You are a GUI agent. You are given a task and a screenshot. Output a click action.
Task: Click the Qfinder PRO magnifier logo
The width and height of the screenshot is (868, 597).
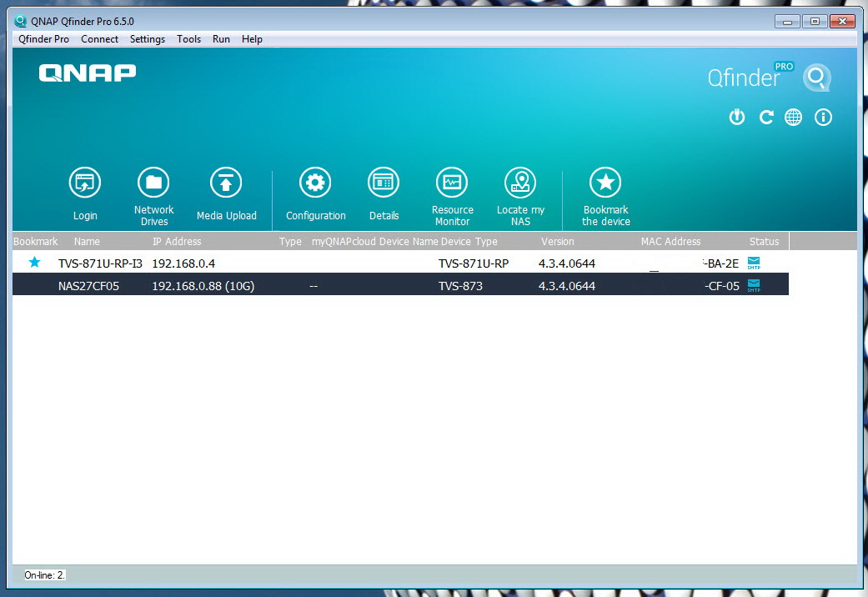tap(816, 78)
